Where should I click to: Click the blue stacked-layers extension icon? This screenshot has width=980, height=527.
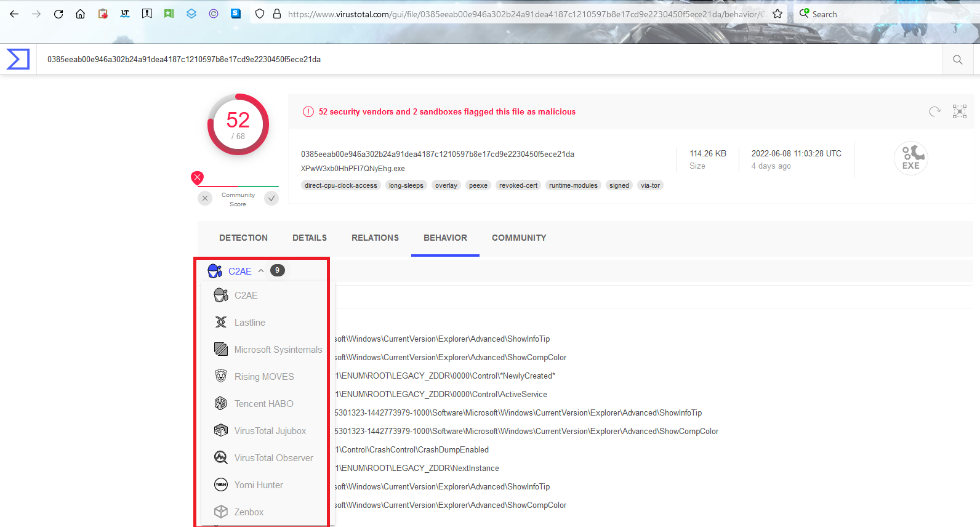pyautogui.click(x=191, y=14)
